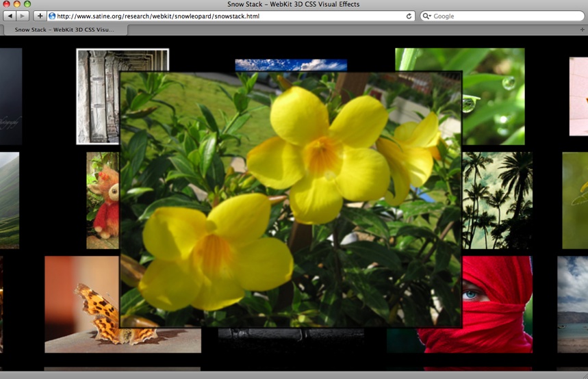Select the large yellow flowers photo
This screenshot has width=588, height=379.
click(291, 200)
